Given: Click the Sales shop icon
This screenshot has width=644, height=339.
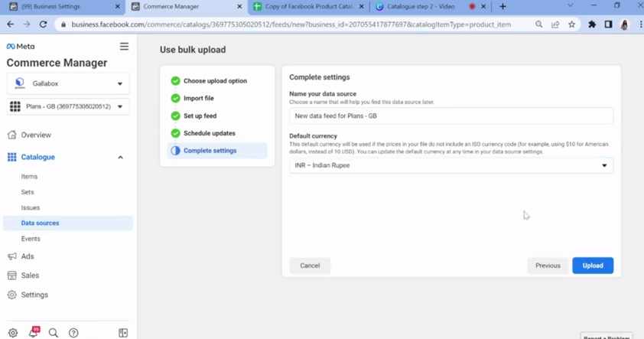Looking at the screenshot, I should (12, 275).
